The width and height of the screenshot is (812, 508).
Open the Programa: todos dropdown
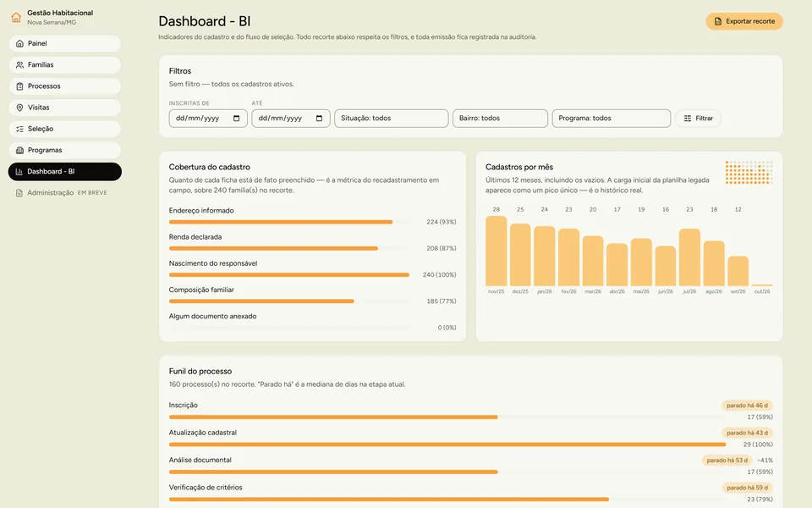(x=612, y=119)
